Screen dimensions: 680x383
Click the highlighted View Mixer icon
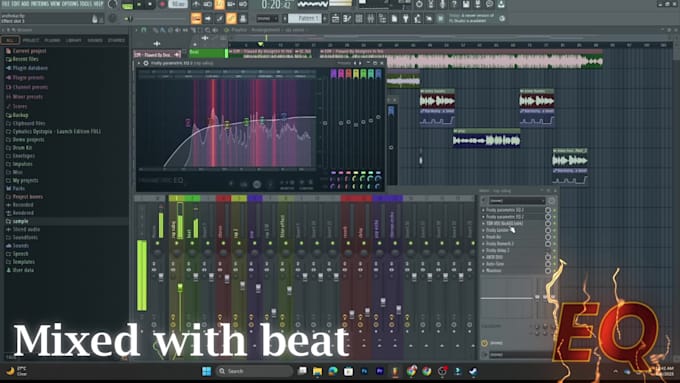(231, 18)
